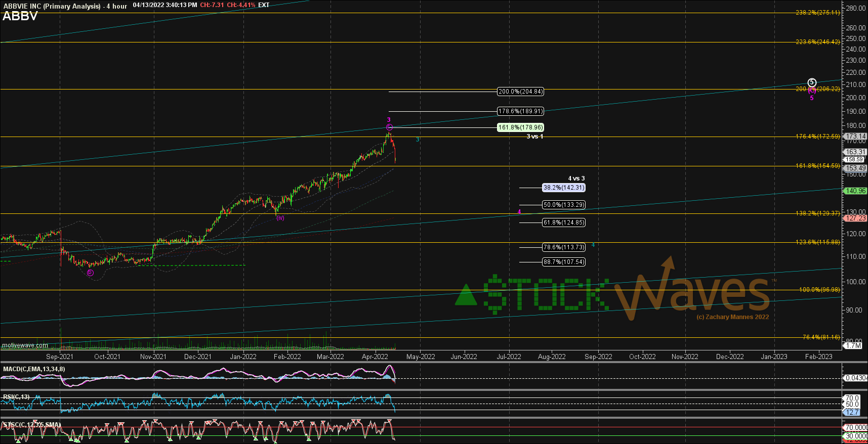
Task: Click the 153.49 price axis tag
Action: [x=855, y=168]
